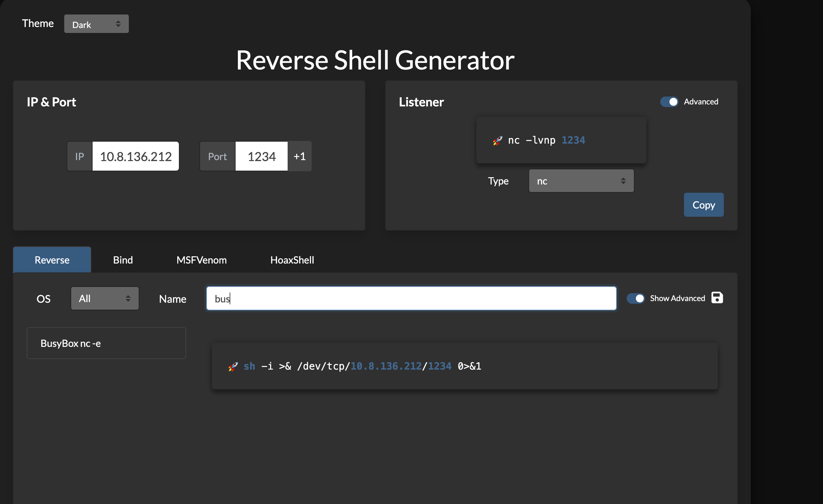Expand the OS filter dropdown showing All
The image size is (823, 504).
tap(104, 298)
